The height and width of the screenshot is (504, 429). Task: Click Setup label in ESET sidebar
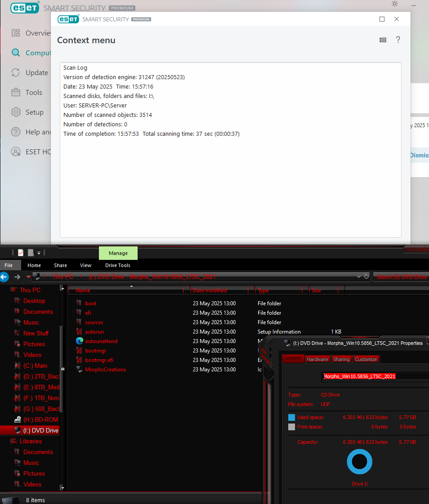[x=35, y=112]
